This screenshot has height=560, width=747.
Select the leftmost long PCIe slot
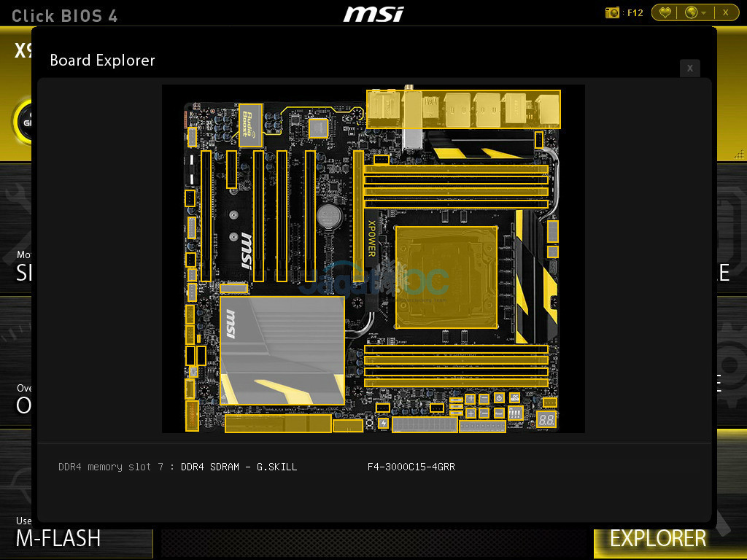coord(206,216)
